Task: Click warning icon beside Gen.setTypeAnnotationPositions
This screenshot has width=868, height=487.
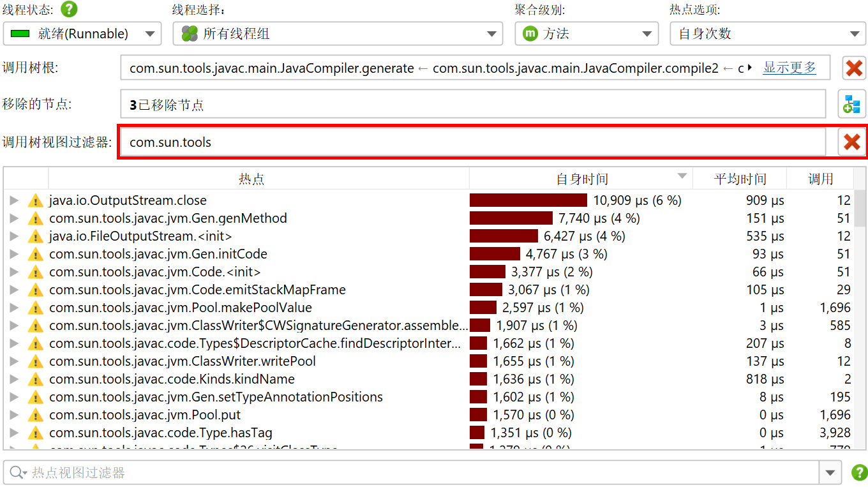Action: 35,397
